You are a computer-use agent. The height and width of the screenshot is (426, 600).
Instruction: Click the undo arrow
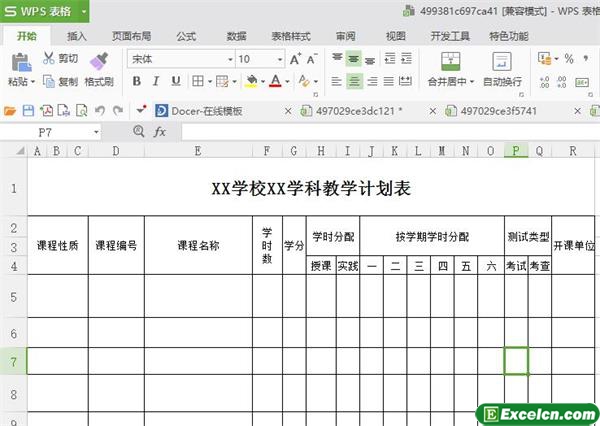point(100,111)
